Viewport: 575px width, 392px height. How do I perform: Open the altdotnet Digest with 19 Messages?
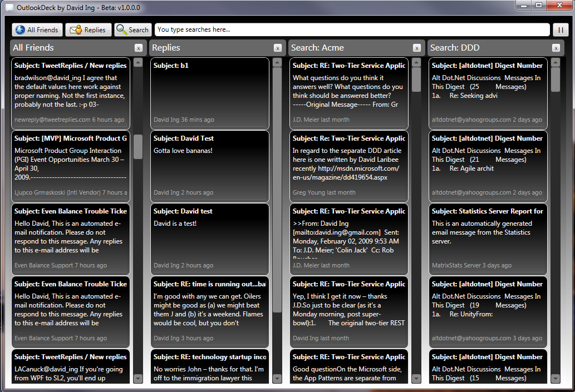pyautogui.click(x=488, y=312)
